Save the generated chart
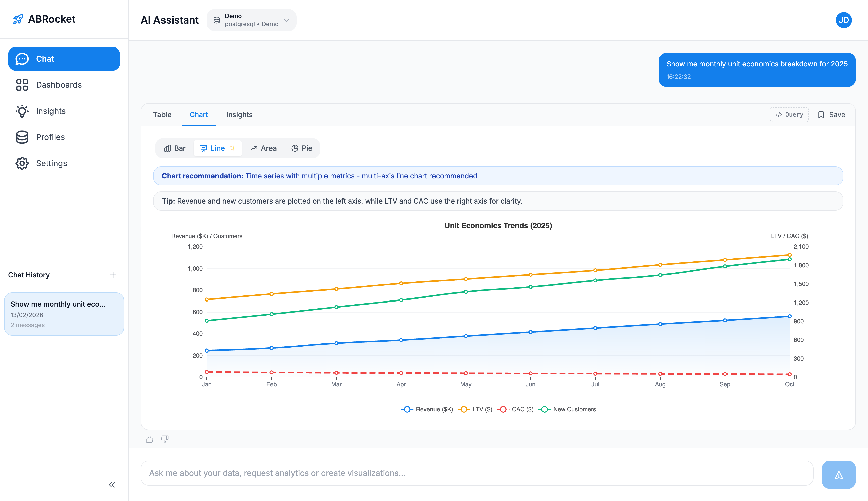The image size is (868, 501). pos(832,114)
